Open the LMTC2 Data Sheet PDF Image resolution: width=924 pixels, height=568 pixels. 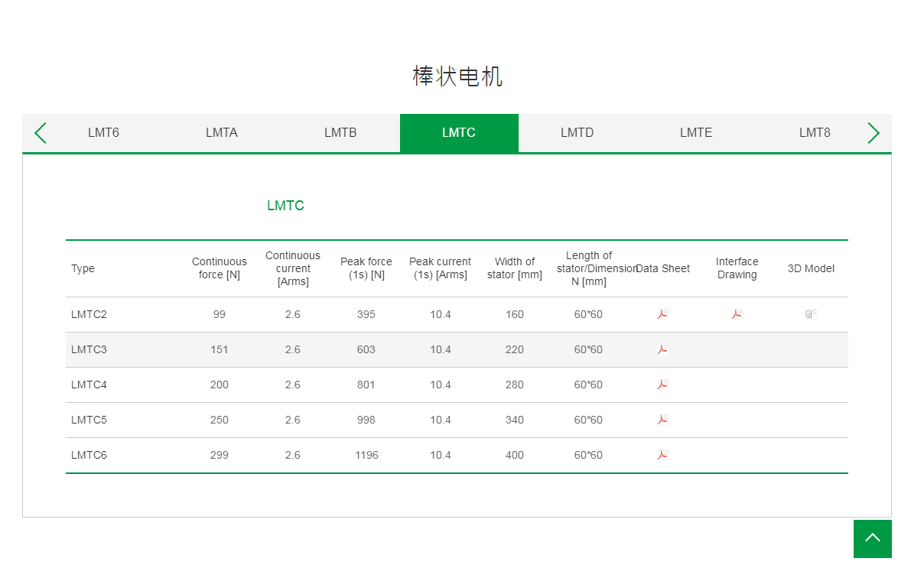(x=662, y=314)
